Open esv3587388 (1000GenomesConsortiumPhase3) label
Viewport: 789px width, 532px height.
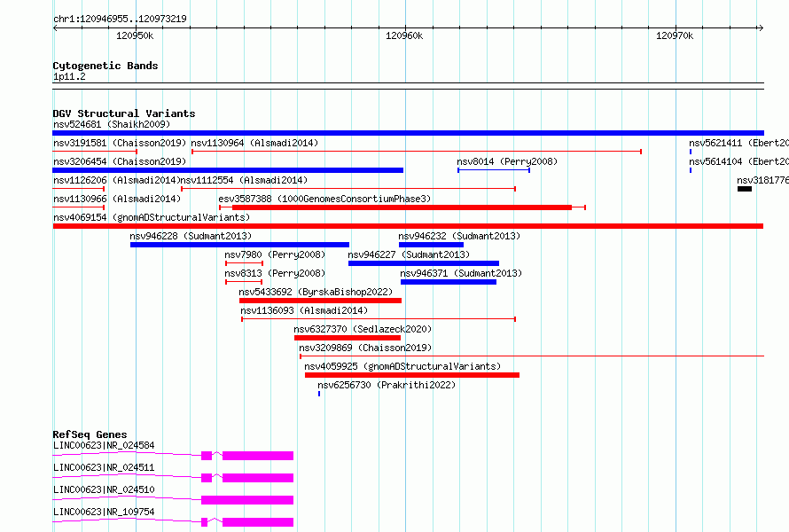click(x=324, y=199)
